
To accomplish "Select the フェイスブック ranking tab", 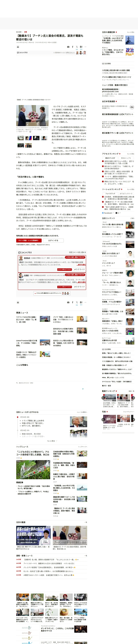I will 110,194.
